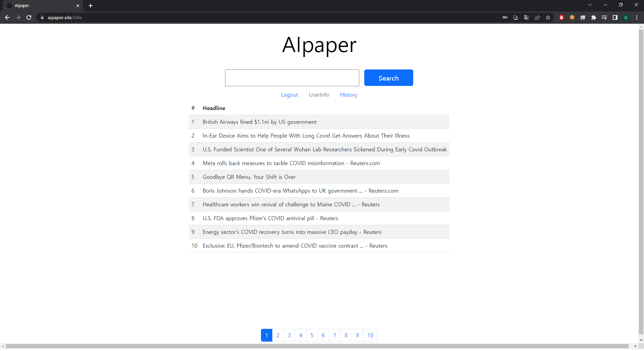Open the In-Ear Device Long Covid headline
The width and height of the screenshot is (644, 351).
306,136
